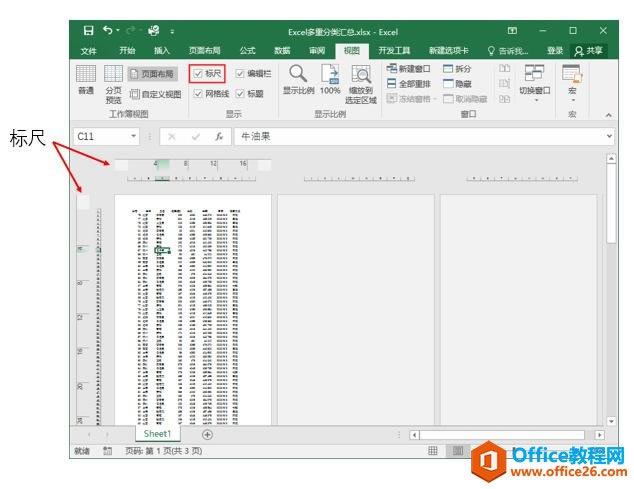Click the Page Layout icon in status bar
This screenshot has width=634, height=489.
coord(458,451)
